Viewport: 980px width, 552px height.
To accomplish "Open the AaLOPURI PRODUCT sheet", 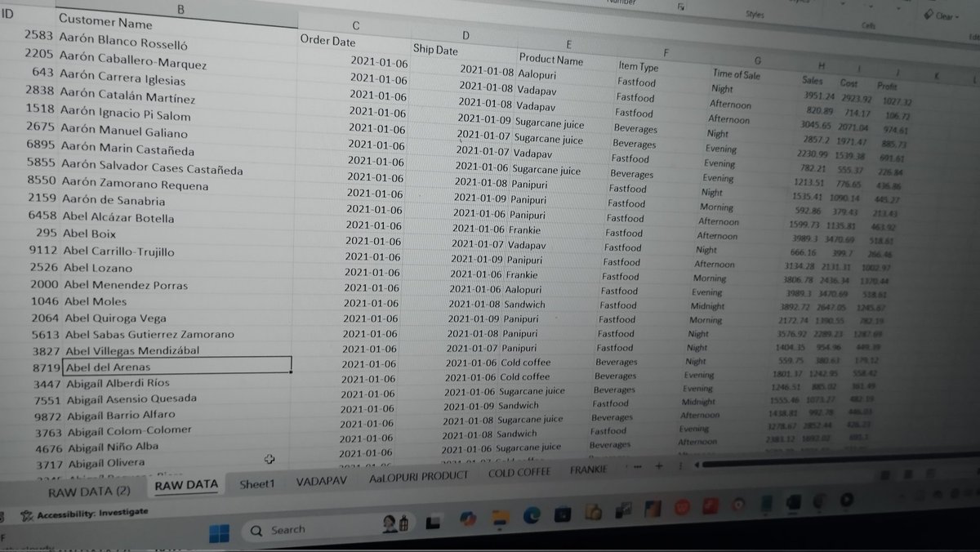I will tap(418, 475).
